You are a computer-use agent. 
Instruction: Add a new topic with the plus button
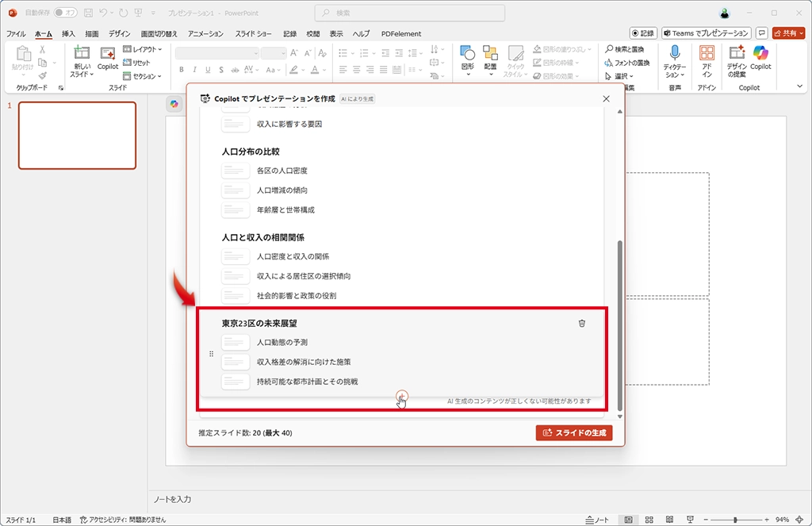coord(402,397)
